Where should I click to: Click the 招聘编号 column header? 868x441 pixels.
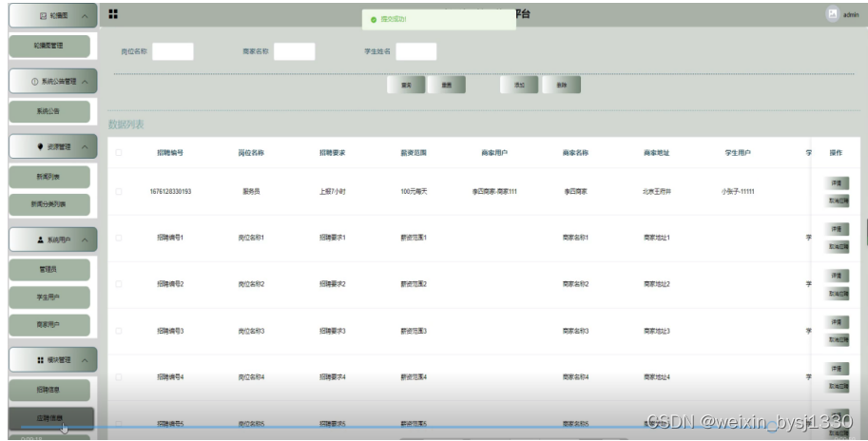[x=170, y=153]
